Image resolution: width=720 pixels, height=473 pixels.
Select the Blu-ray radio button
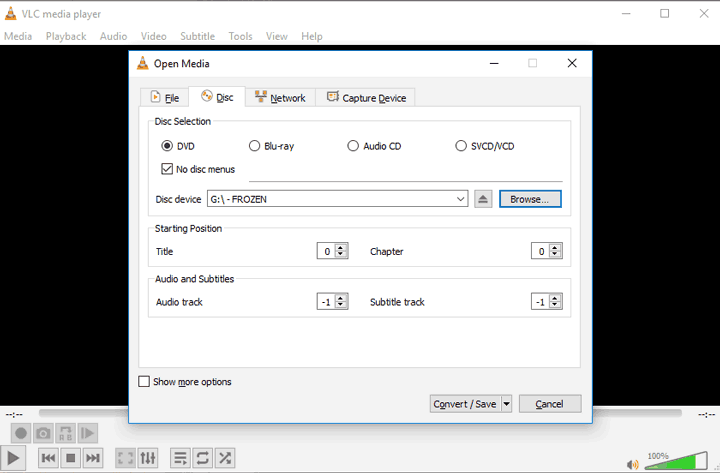pos(254,146)
